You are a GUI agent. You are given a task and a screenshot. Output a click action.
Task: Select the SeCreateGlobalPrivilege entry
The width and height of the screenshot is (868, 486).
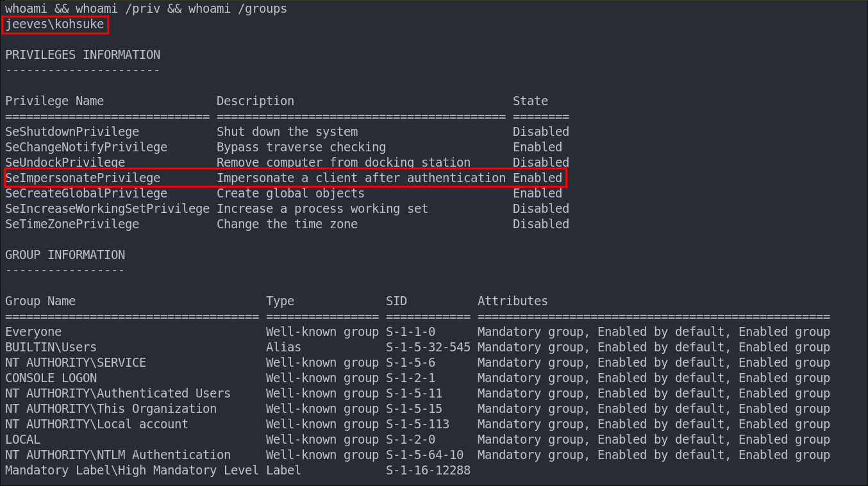coord(87,194)
